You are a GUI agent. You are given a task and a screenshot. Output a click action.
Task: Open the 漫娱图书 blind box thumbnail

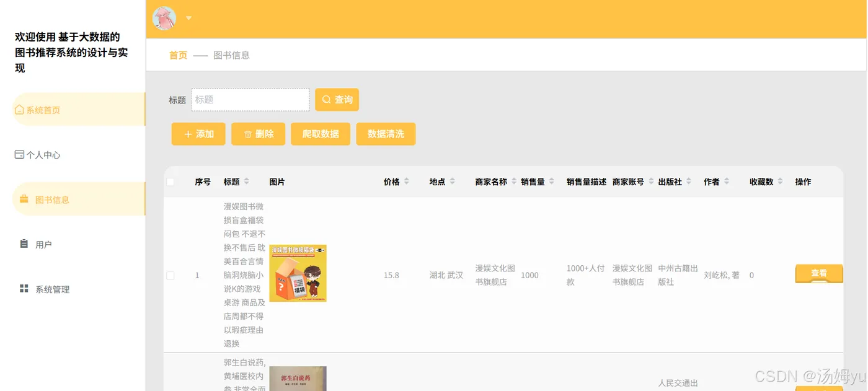click(298, 273)
